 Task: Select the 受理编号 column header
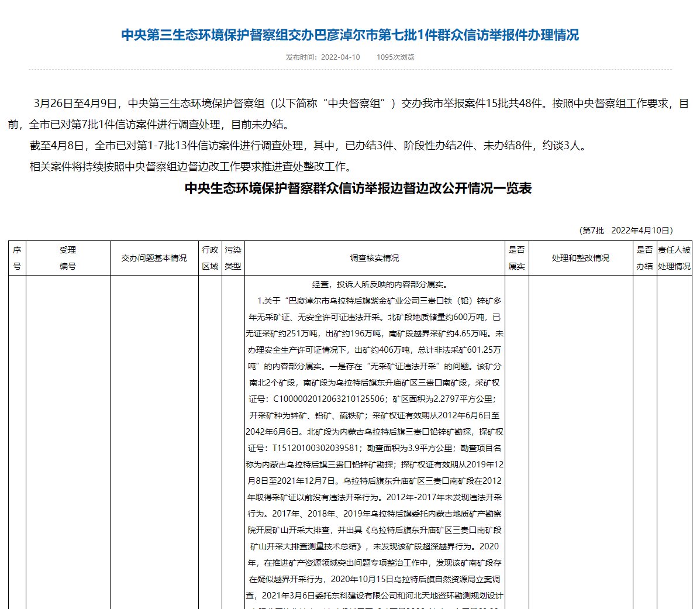[x=68, y=258]
